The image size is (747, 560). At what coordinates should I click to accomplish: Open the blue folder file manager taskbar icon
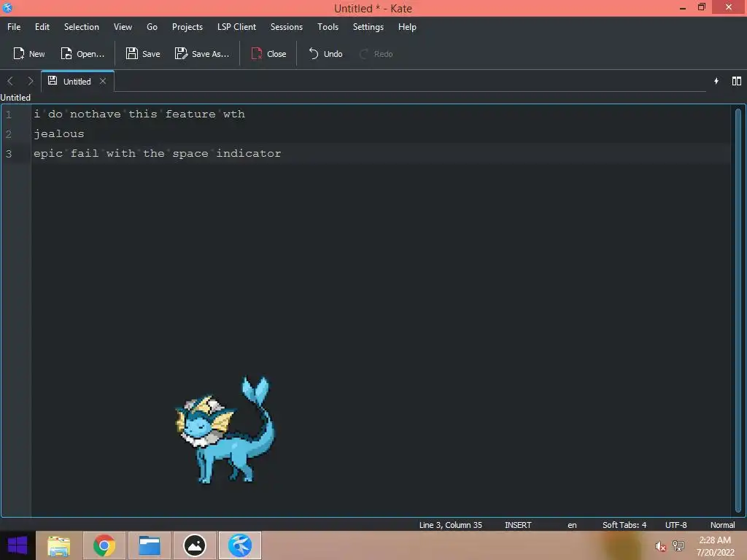point(149,545)
